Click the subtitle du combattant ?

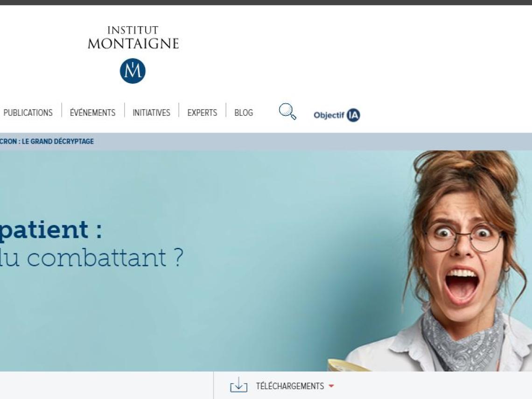91,258
